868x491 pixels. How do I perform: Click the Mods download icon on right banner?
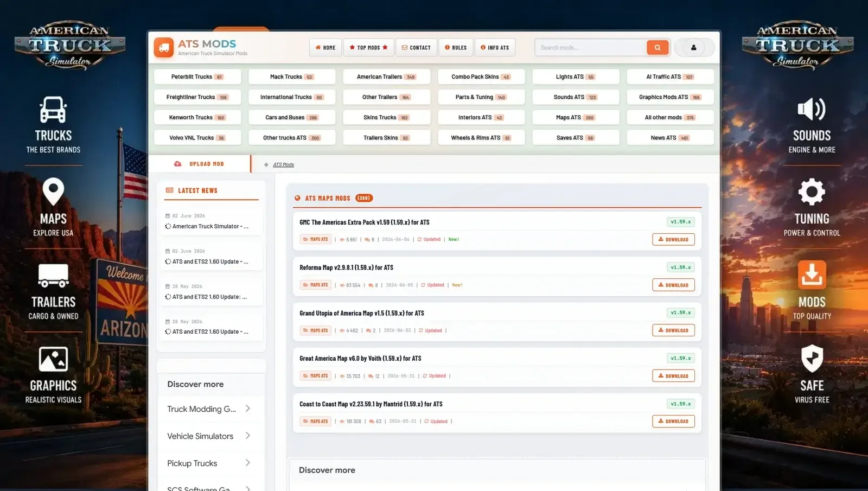click(812, 275)
